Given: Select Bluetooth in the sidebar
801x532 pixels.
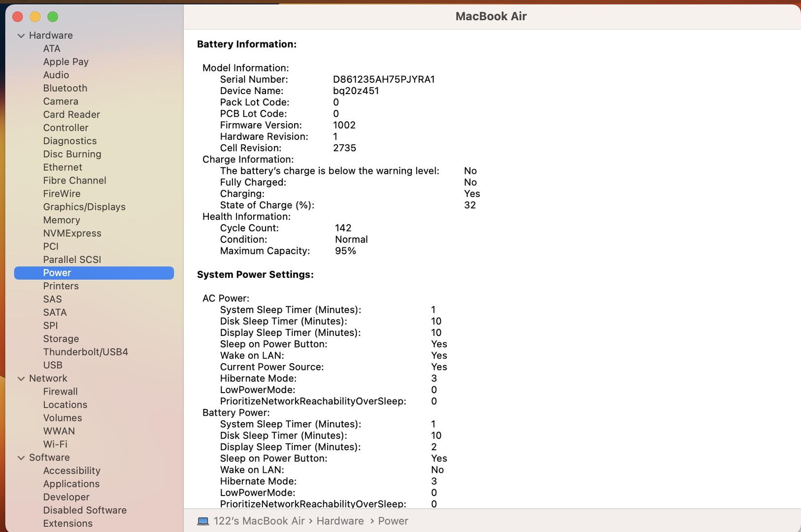Looking at the screenshot, I should click(65, 88).
